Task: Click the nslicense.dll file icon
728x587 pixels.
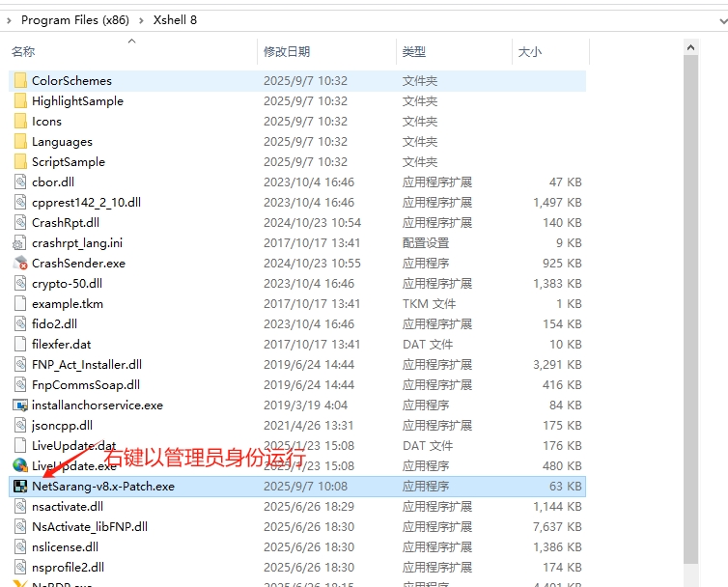Action: [20, 547]
